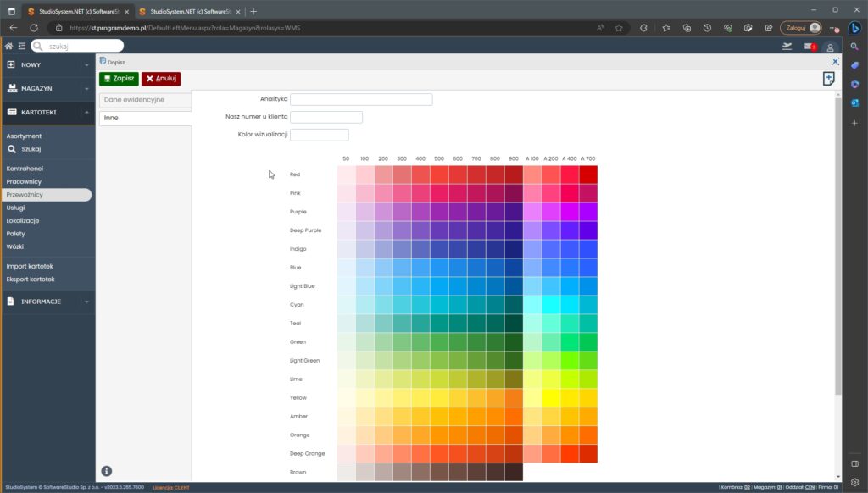Click the add note icon with plus sign
The width and height of the screenshot is (868, 493).
click(x=828, y=78)
